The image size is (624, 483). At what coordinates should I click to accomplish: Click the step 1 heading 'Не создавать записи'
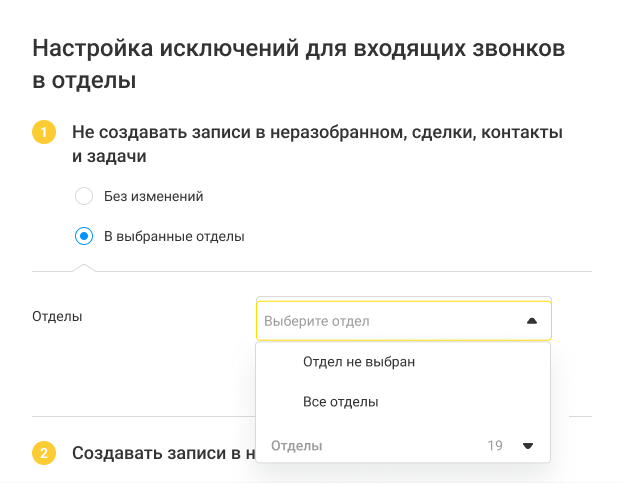317,144
